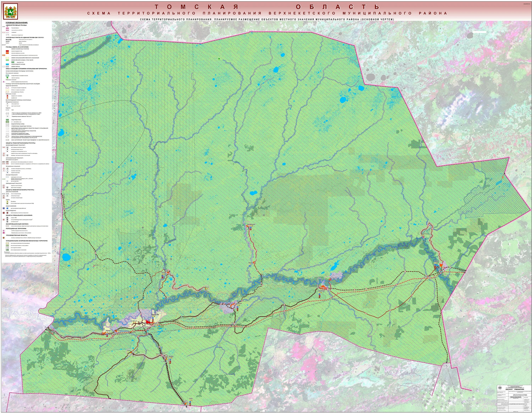Click the yellow payphone legend icon
The width and height of the screenshot is (532, 413).
pyautogui.click(x=7, y=201)
